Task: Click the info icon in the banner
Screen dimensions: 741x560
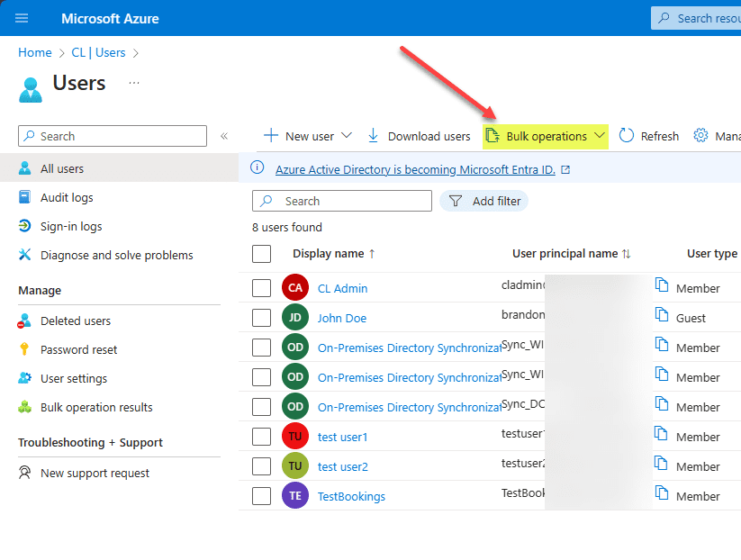Action: point(258,167)
